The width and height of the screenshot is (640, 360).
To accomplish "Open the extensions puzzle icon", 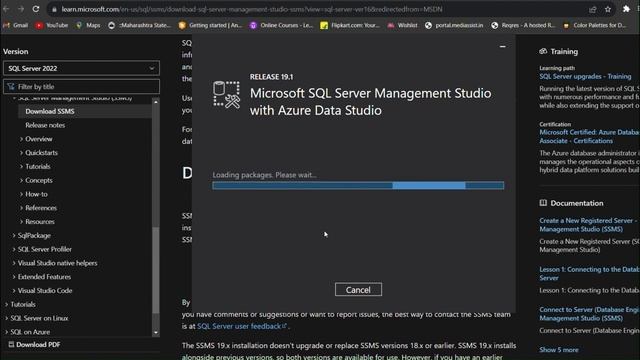I will 626,9.
